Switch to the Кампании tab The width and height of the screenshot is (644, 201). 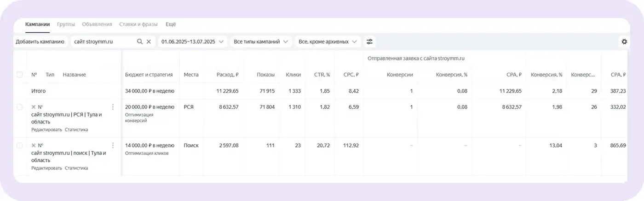pos(38,24)
